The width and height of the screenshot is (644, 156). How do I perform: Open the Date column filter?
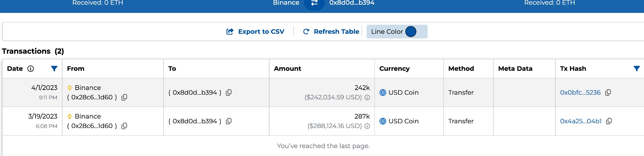[54, 69]
